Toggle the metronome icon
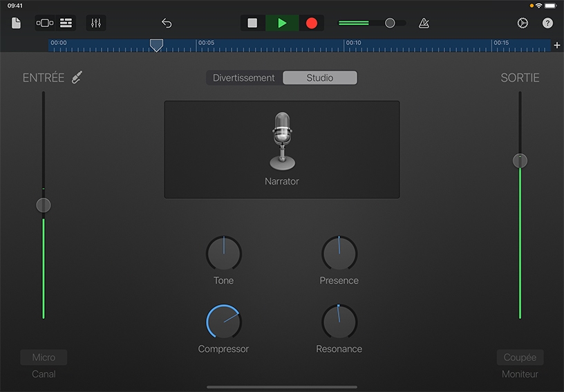This screenshot has width=564, height=392. click(x=424, y=23)
